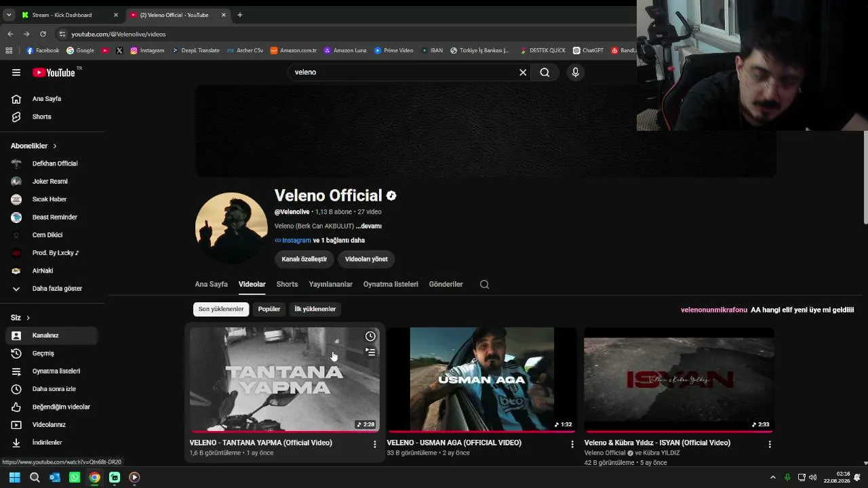Open Ana Sayfa in the sidebar
The width and height of the screenshot is (868, 488).
[52, 99]
